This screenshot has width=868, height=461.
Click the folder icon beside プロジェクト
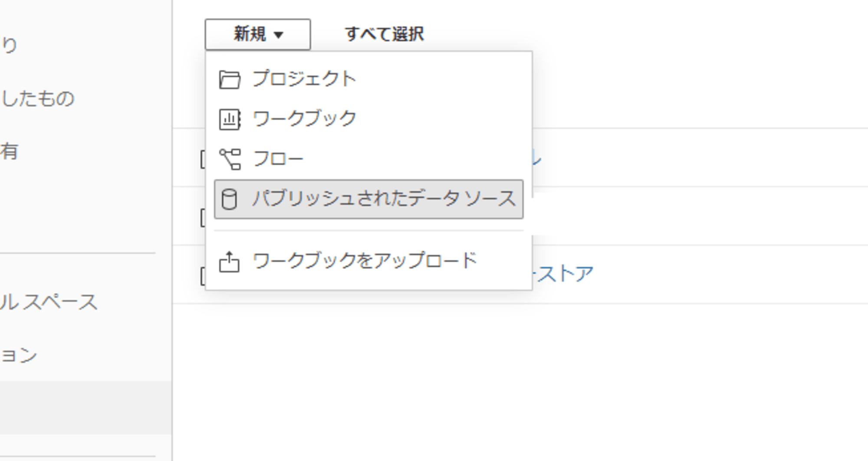click(x=230, y=80)
